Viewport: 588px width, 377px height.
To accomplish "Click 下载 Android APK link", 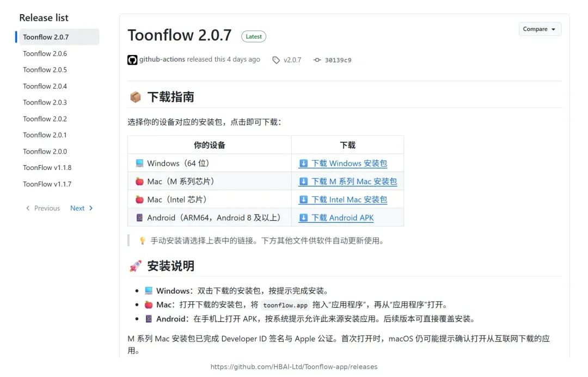I will tap(336, 217).
